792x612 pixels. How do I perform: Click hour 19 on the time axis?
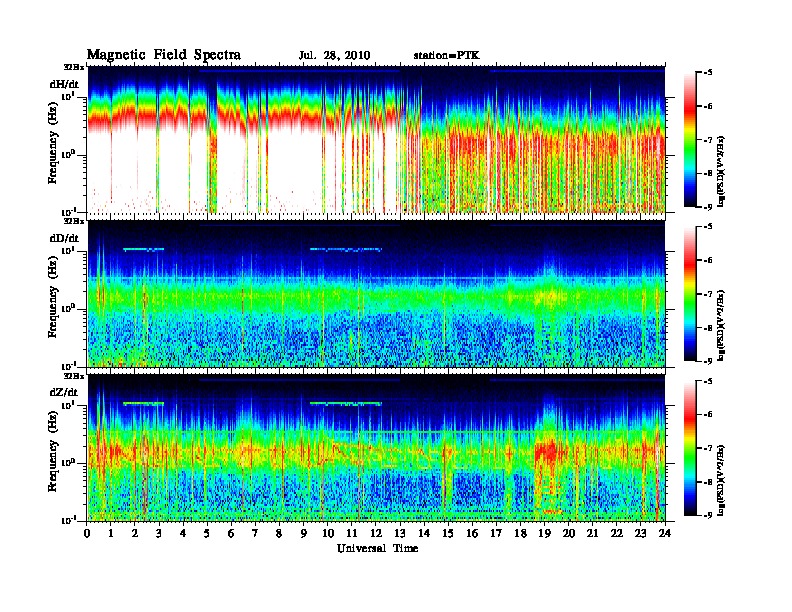coord(544,533)
